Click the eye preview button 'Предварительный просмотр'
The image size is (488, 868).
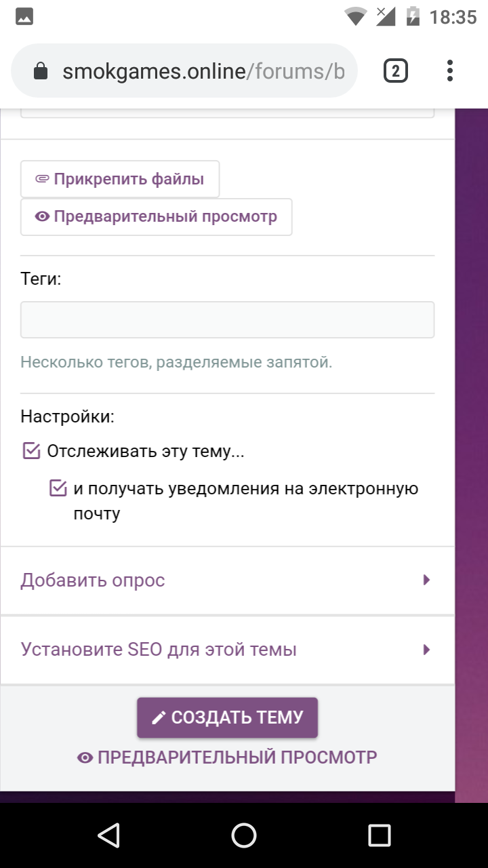[x=157, y=217]
